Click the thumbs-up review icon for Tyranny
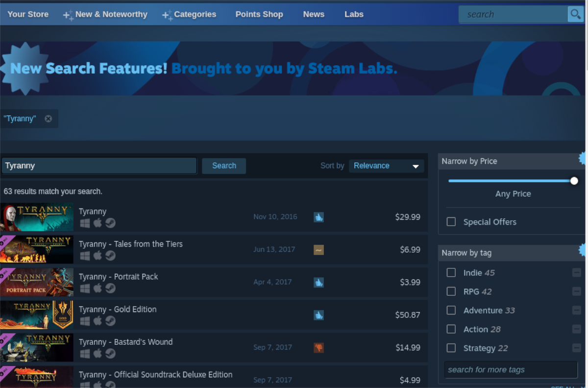This screenshot has width=588, height=388. (318, 217)
